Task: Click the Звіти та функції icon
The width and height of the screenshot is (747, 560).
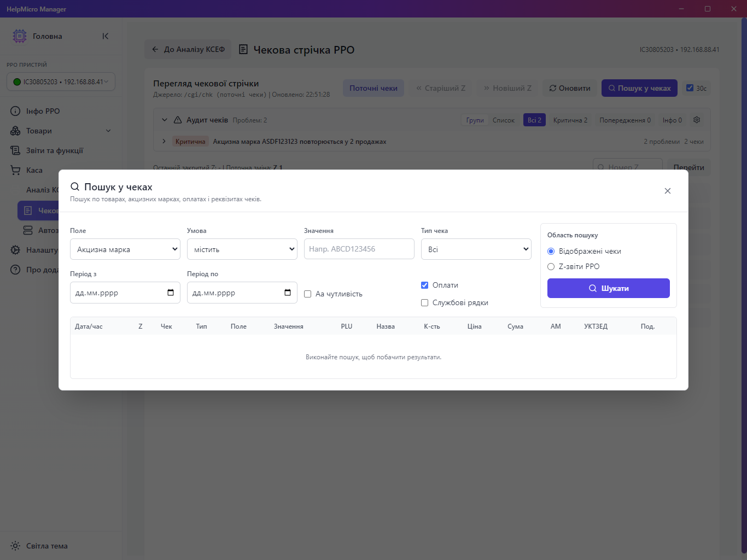Action: 15,150
